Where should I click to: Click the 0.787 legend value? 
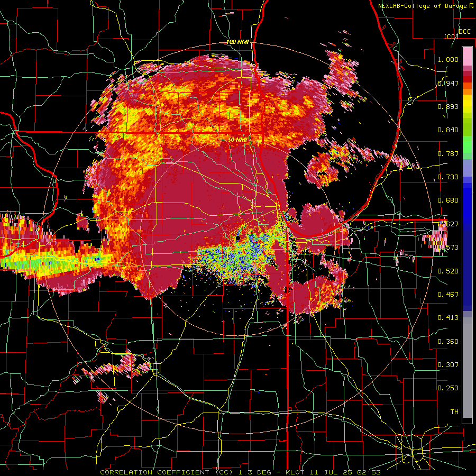(448, 153)
